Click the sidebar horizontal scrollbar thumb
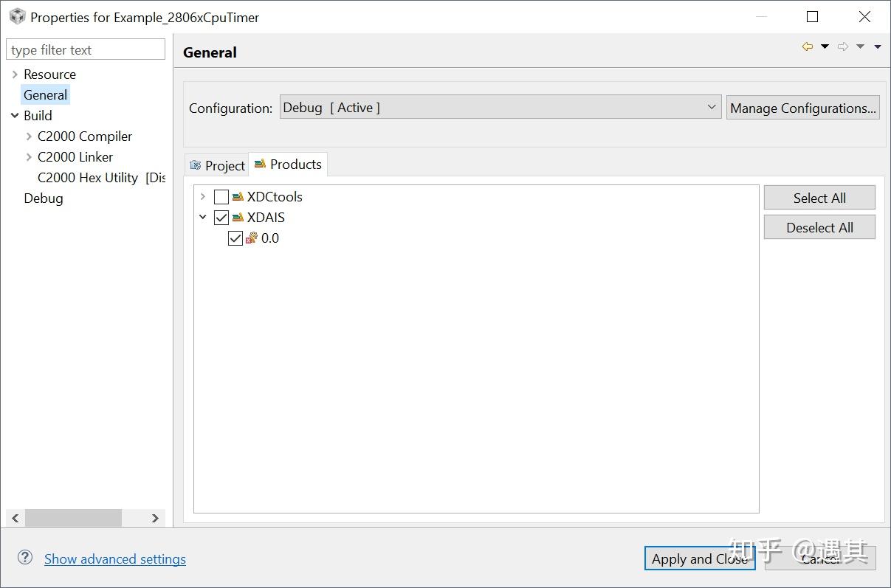Screen dimensions: 891x588 72,518
